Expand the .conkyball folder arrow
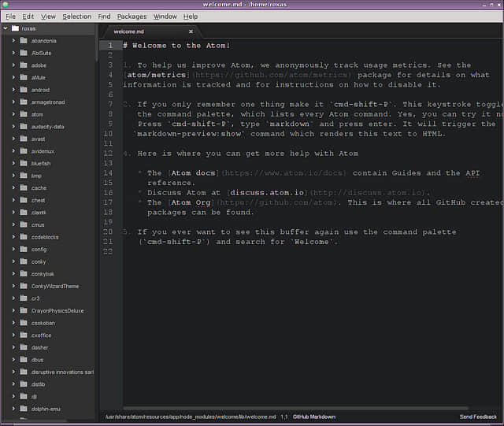Image resolution: width=504 pixels, height=426 pixels. 13,273
